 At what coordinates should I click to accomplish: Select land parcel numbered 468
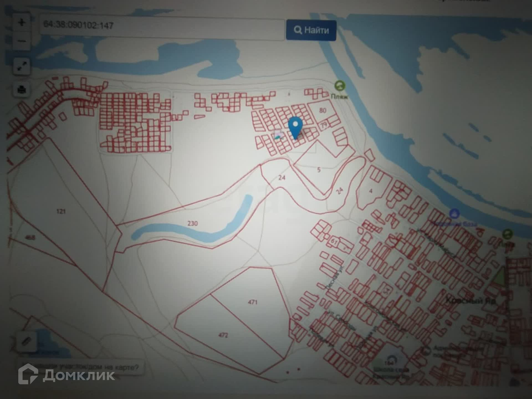(30, 237)
